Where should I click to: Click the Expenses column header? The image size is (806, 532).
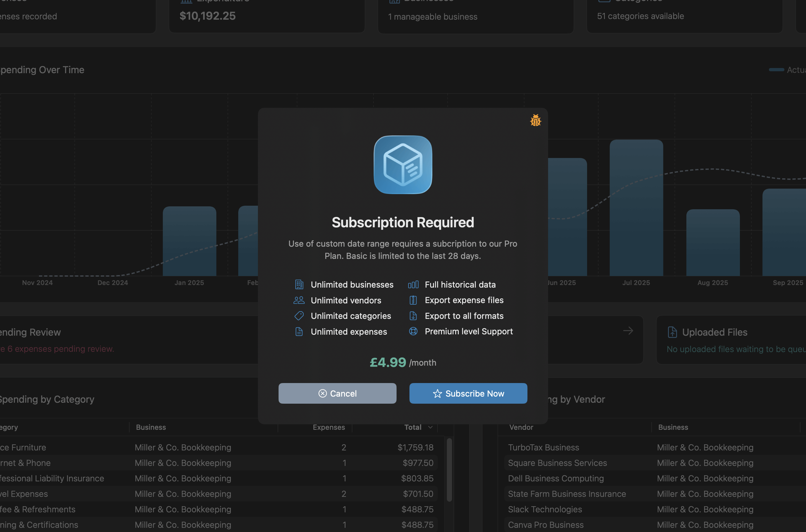point(329,427)
